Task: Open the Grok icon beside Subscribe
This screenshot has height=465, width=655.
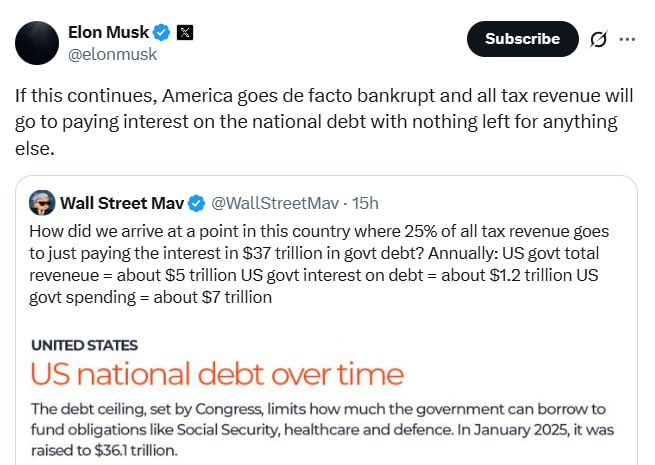Action: point(598,39)
